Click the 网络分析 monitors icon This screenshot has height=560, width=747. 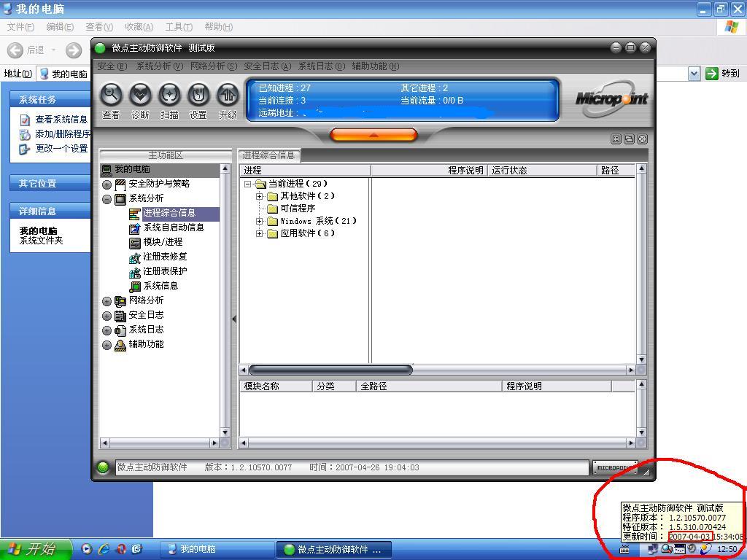click(120, 301)
